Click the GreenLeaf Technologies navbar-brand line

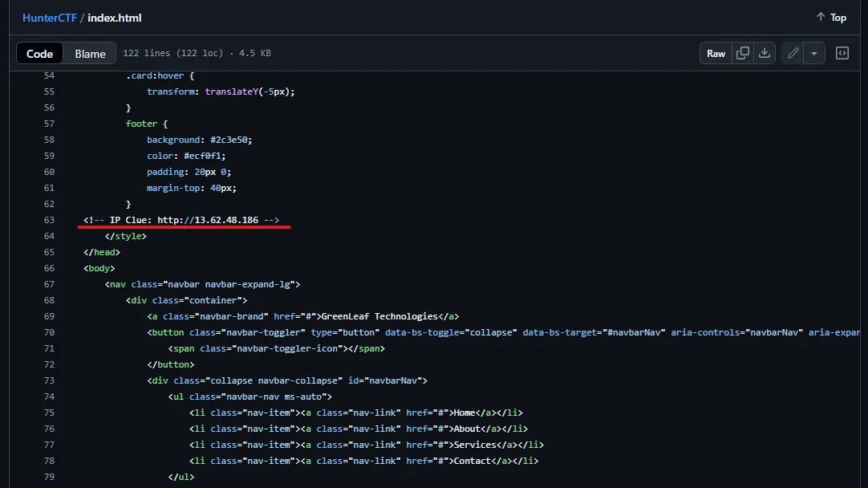click(302, 316)
